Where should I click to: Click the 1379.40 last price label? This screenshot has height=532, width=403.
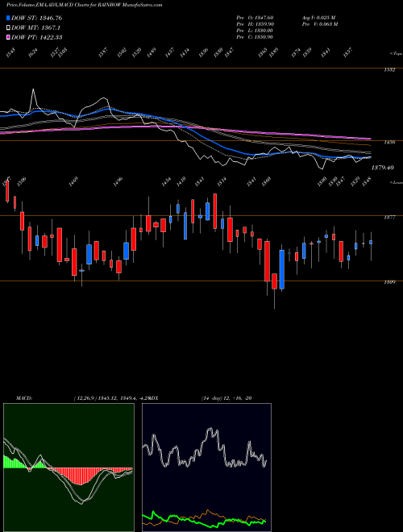click(x=383, y=168)
